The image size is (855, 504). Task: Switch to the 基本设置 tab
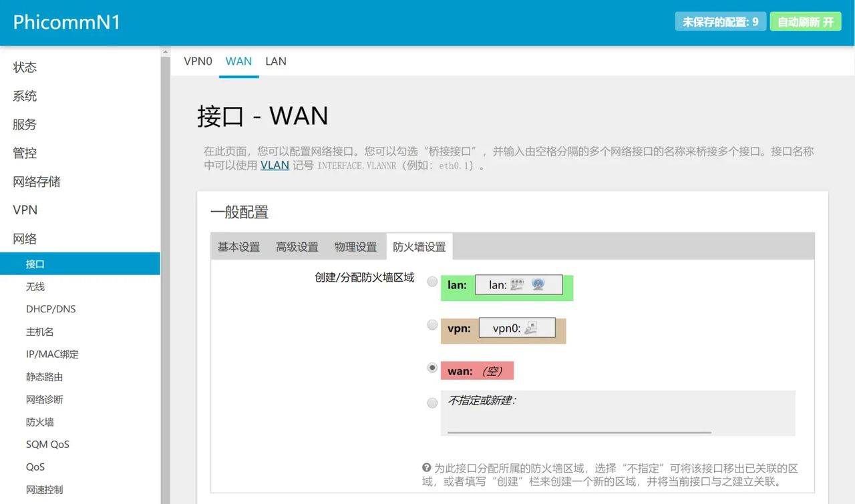tap(238, 246)
